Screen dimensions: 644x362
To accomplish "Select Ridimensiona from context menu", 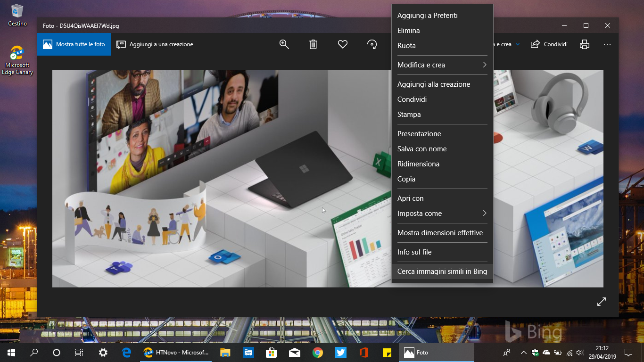I will tap(442, 164).
